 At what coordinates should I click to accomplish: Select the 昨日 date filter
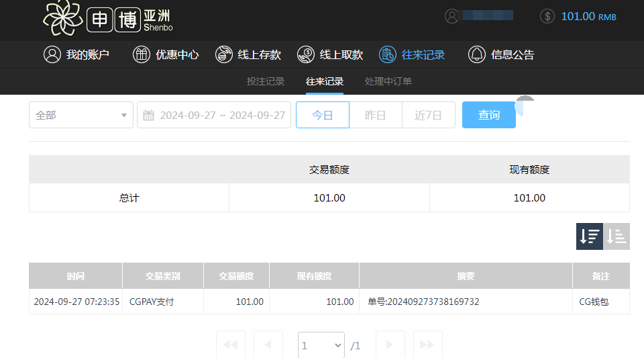pyautogui.click(x=376, y=115)
